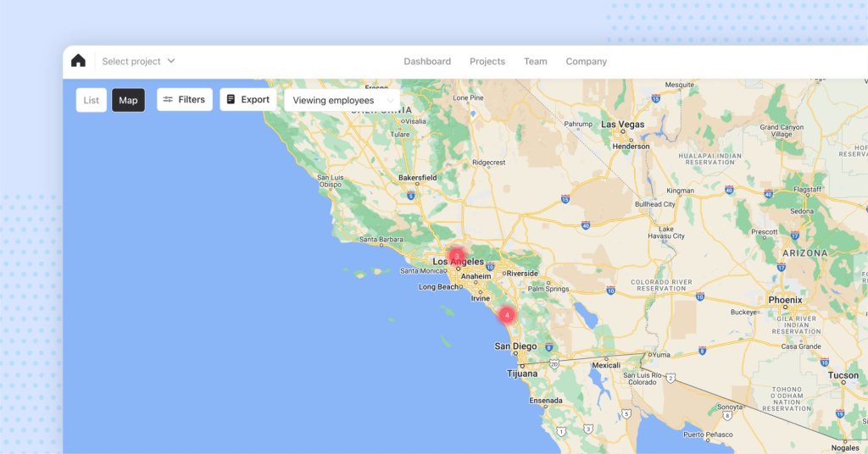Viewport: 868px width, 454px height.
Task: Click the Bullhead City map label
Action: 655,204
